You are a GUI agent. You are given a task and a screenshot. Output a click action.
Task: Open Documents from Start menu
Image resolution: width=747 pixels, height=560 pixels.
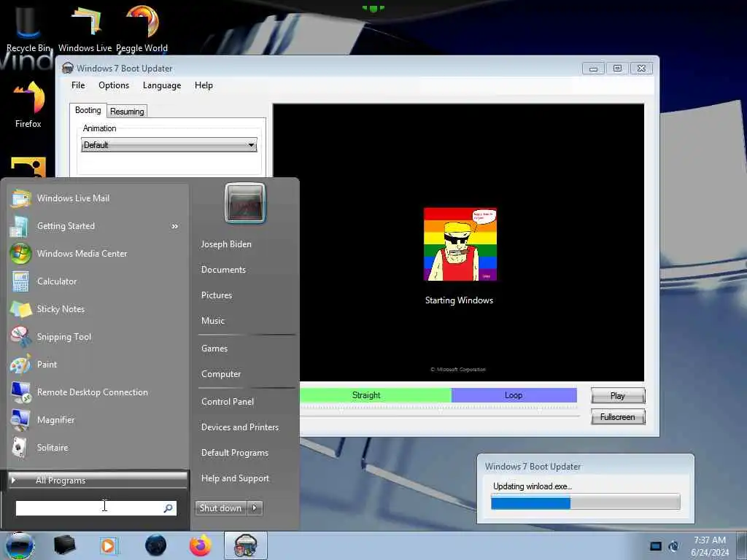(x=223, y=270)
